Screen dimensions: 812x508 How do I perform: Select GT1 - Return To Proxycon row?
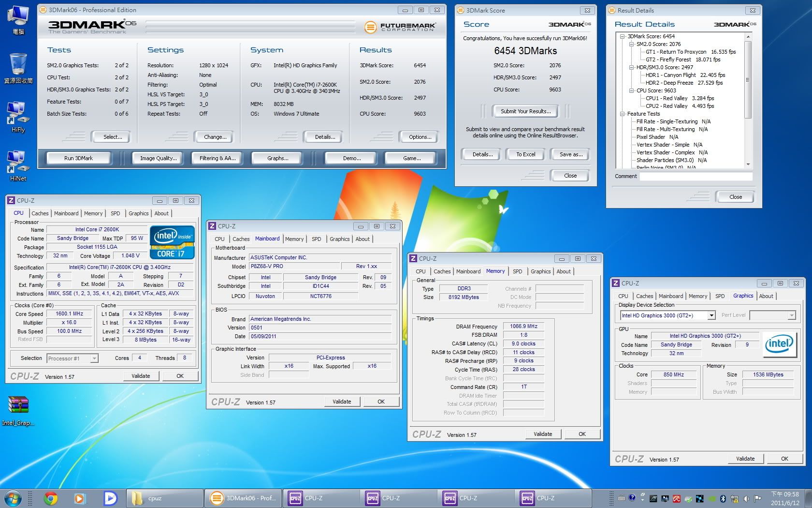(x=690, y=52)
